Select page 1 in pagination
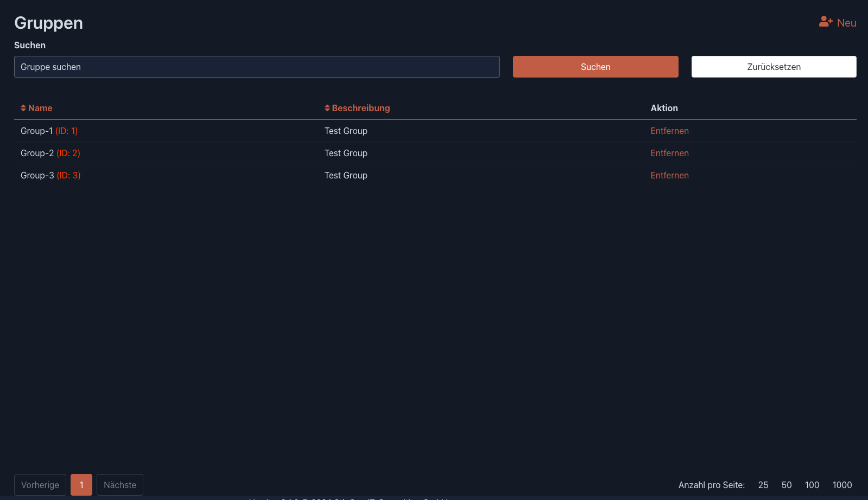This screenshot has width=868, height=500. (81, 485)
